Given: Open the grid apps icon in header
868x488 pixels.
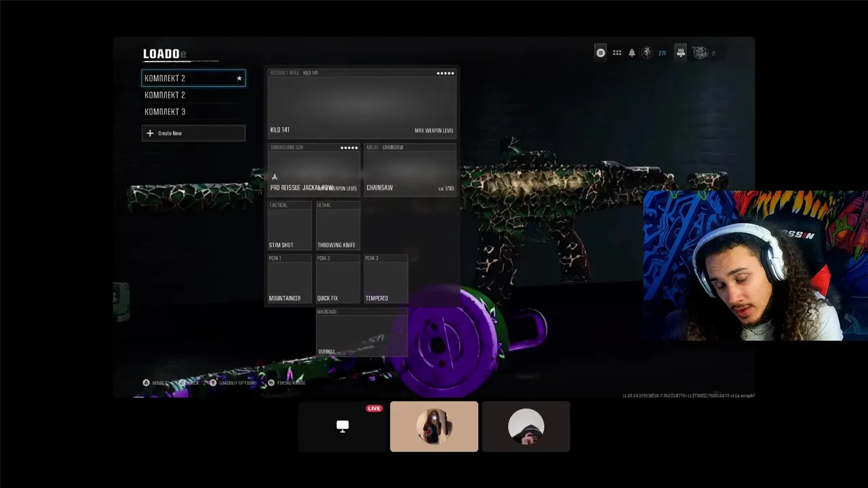Looking at the screenshot, I should coord(617,53).
